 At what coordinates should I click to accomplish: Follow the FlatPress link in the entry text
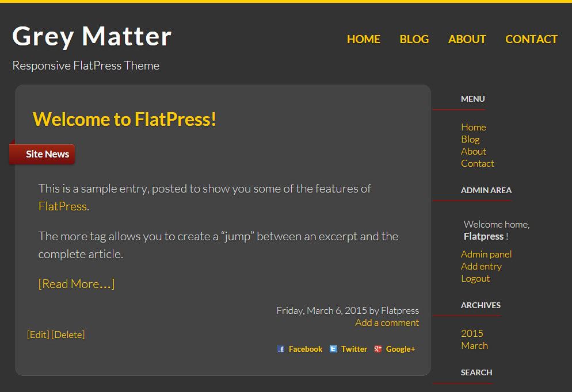pyautogui.click(x=63, y=206)
